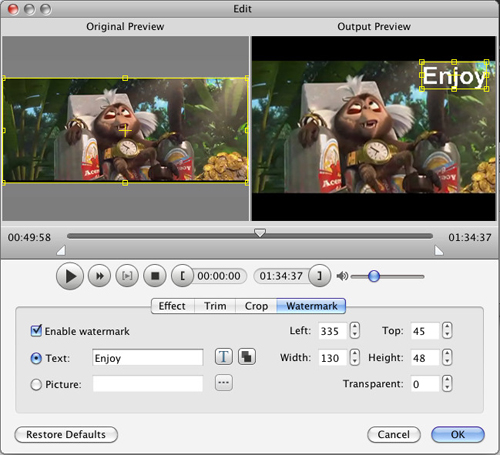The image size is (500, 455).
Task: Click the Transparent field showing 0
Action: 425,384
